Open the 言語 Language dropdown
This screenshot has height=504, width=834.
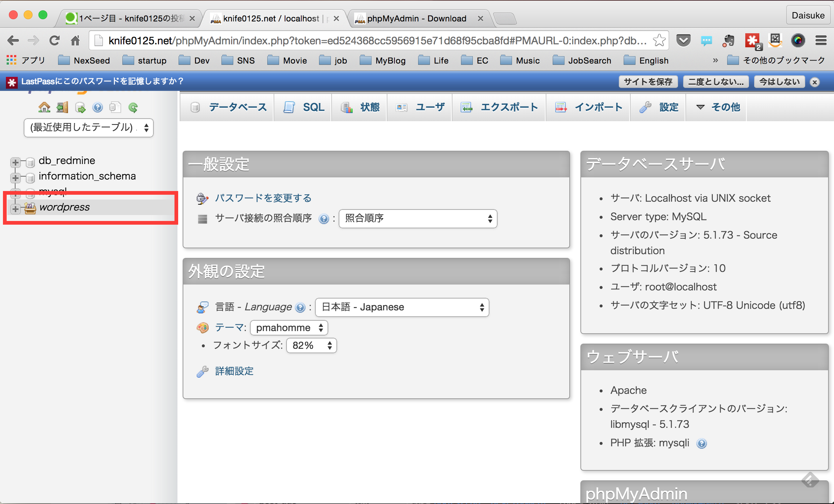[x=401, y=307]
